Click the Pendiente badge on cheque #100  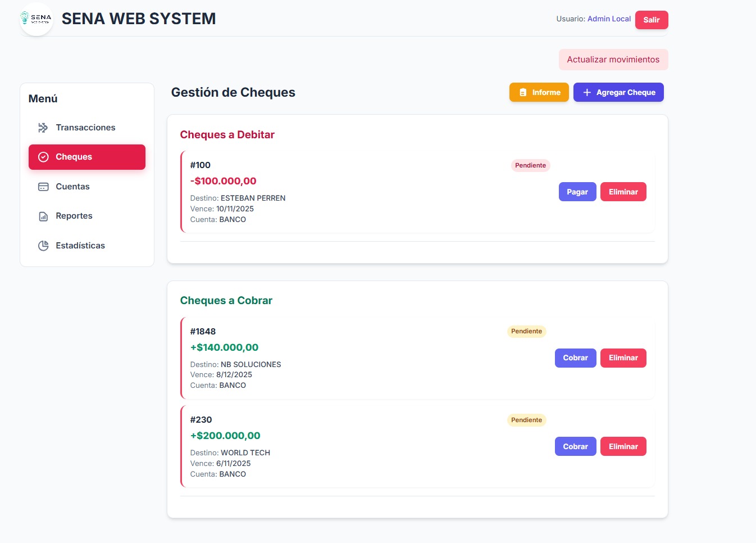(530, 165)
